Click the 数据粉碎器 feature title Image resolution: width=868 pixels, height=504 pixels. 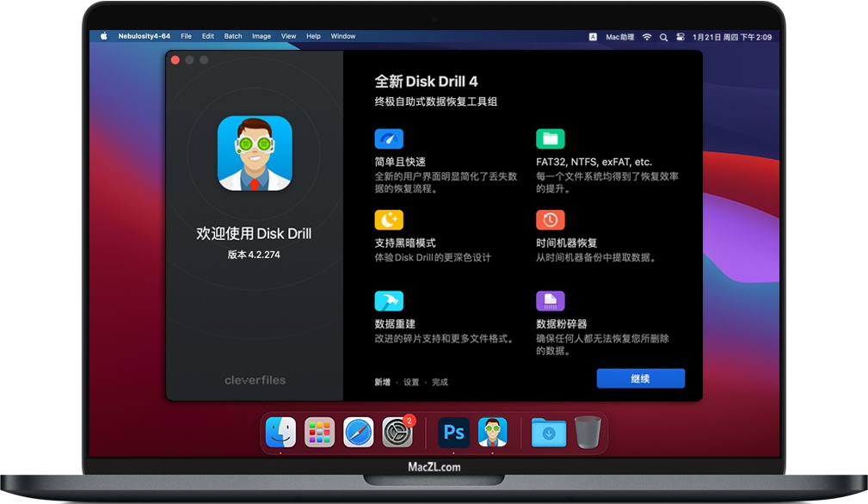coord(562,324)
